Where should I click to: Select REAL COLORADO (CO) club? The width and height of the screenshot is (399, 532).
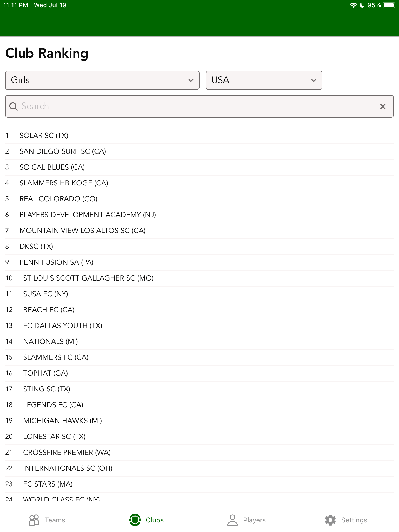pos(58,199)
